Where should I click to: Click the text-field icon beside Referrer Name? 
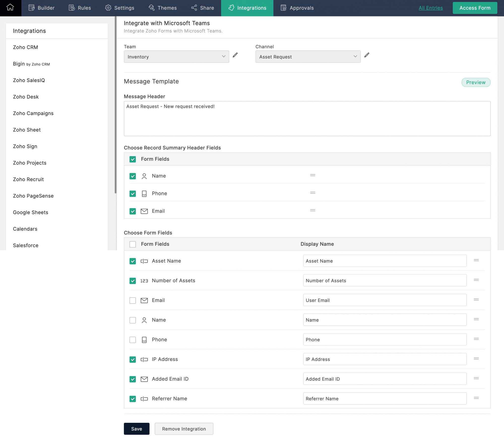pos(144,399)
